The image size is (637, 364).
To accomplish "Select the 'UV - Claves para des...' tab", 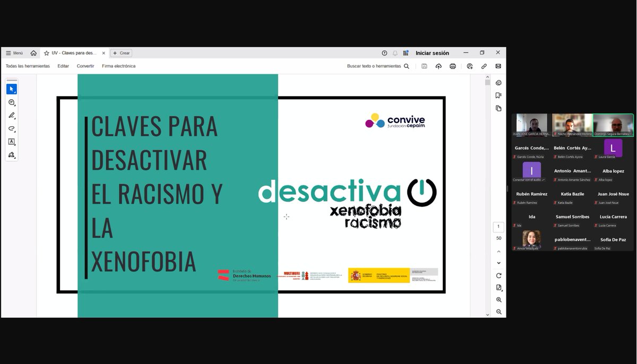I will pyautogui.click(x=75, y=53).
